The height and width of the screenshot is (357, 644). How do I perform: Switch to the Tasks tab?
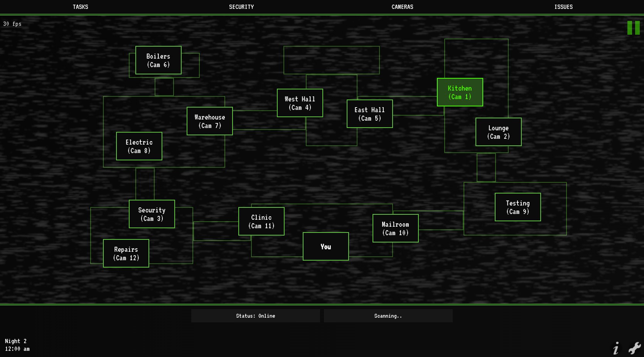tap(80, 7)
